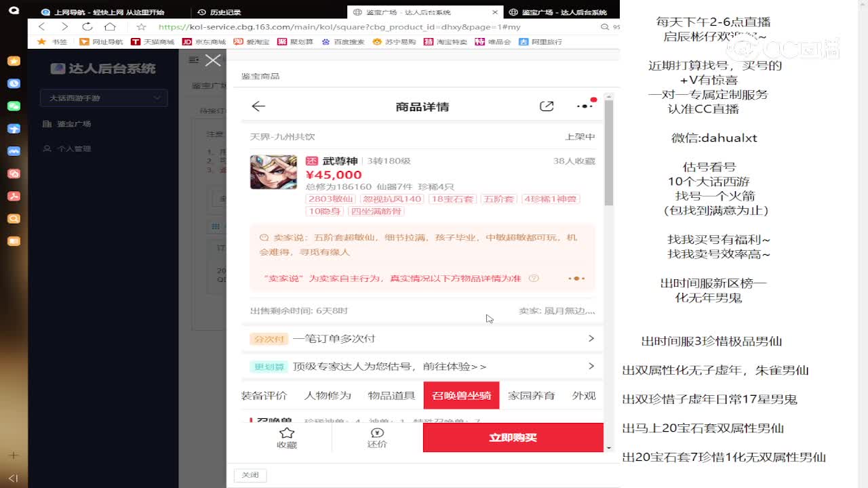Open the 爱淘宝 bookmark
Viewport: 868px width, 488px height.
point(252,41)
